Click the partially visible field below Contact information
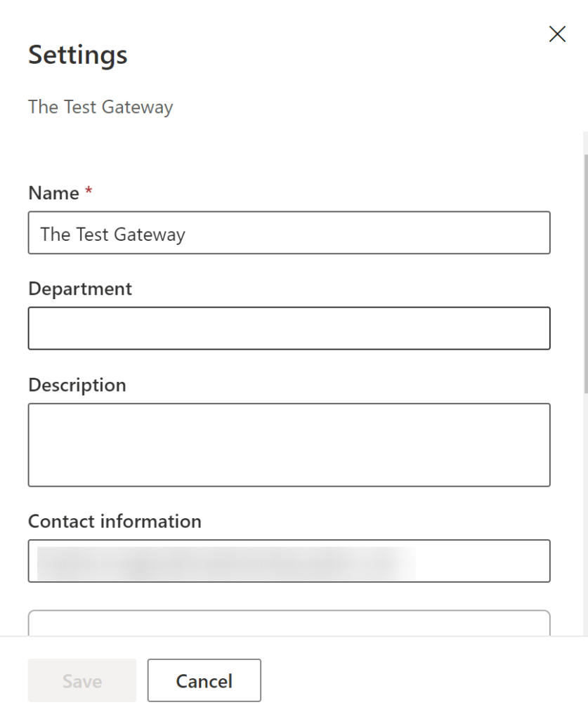The height and width of the screenshot is (719, 588). pyautogui.click(x=288, y=625)
